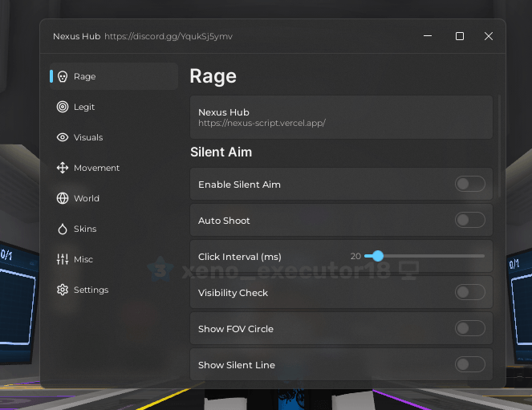Screen dimensions: 532x410
Task: Click the droplet icon for Skins
Action: click(x=63, y=229)
